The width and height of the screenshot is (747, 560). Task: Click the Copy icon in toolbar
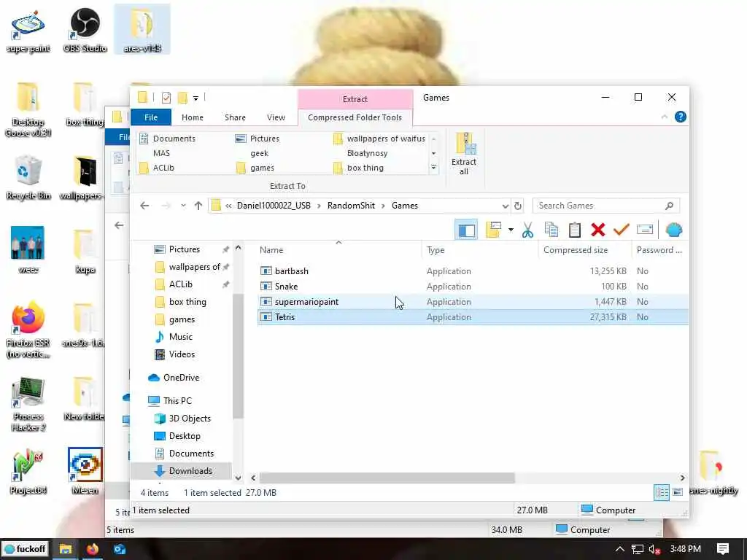pyautogui.click(x=551, y=230)
